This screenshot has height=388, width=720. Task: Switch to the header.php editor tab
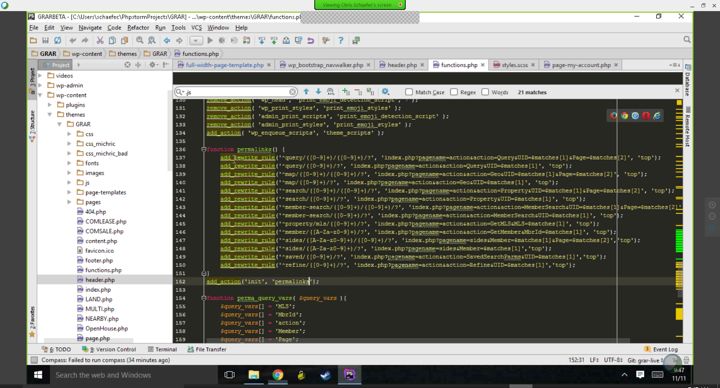coord(402,65)
